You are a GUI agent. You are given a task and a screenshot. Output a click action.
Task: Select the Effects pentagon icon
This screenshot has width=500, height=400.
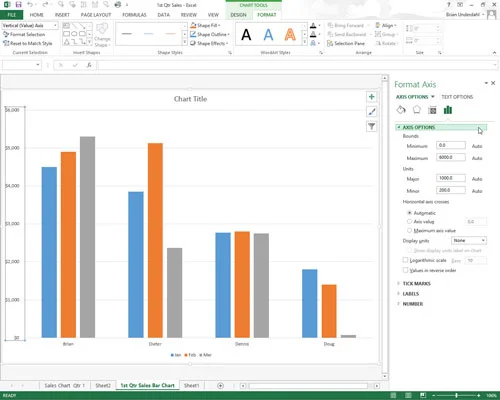(x=417, y=110)
